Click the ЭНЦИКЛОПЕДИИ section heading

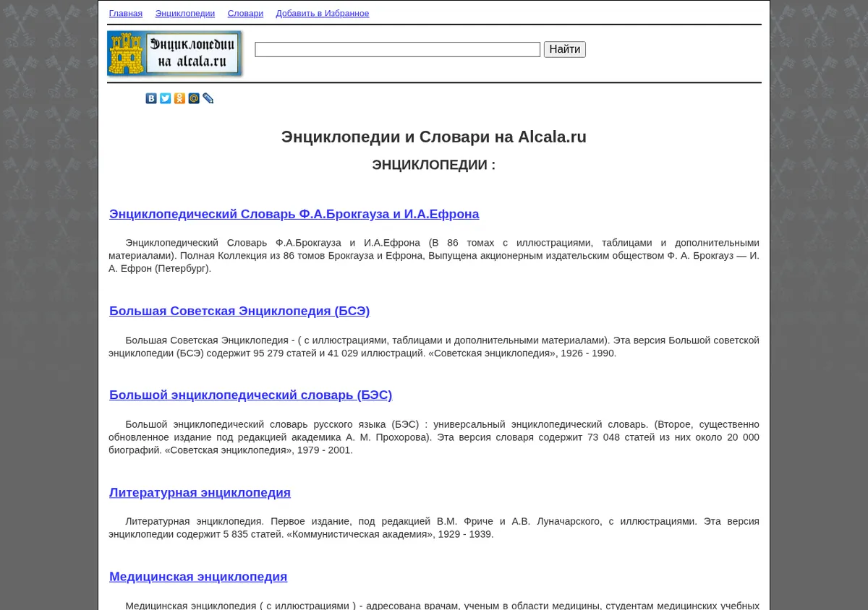click(434, 165)
